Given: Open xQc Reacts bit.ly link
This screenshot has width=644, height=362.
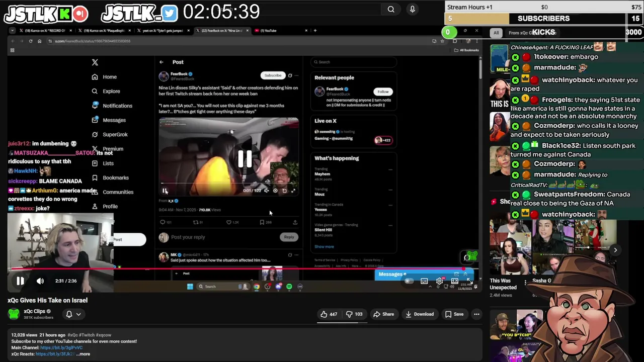Looking at the screenshot, I should coord(55,354).
